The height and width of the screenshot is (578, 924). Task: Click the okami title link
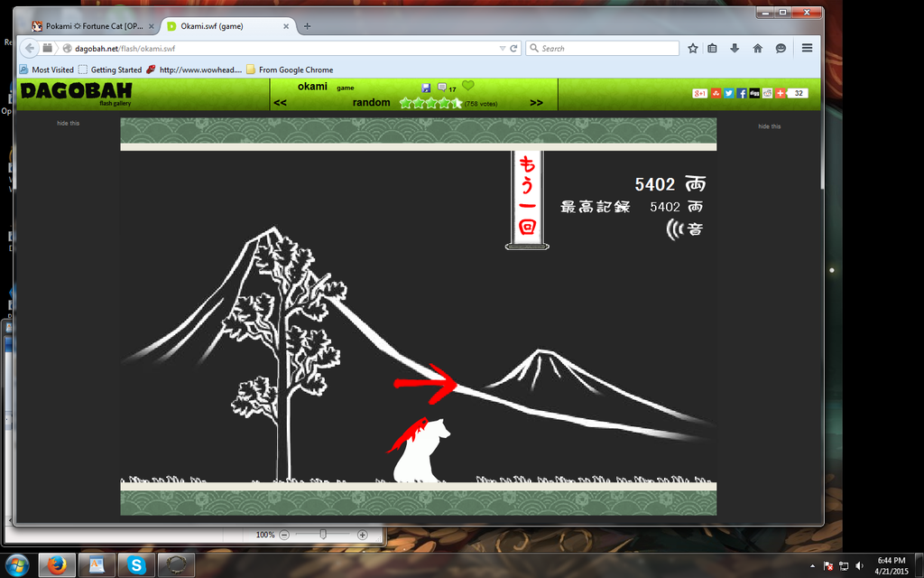tap(312, 87)
